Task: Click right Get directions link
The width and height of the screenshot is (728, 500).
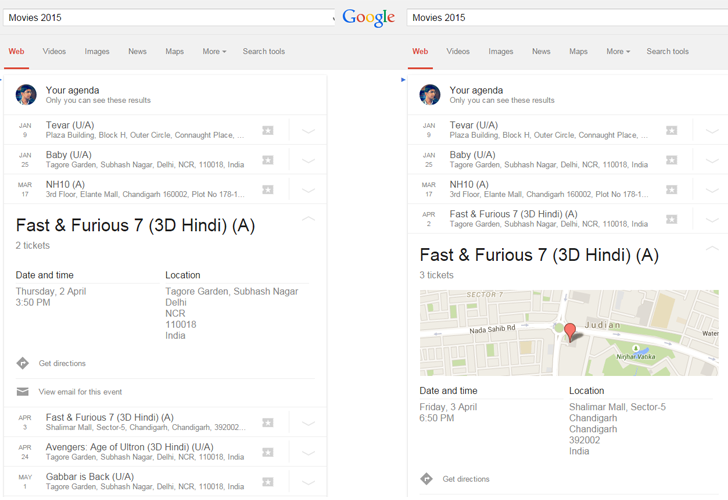Action: click(x=466, y=479)
